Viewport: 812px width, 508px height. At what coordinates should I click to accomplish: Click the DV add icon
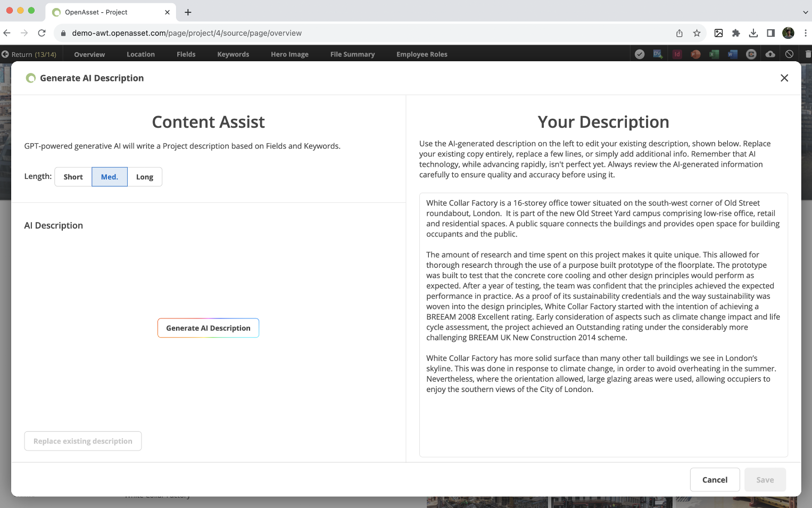658,54
